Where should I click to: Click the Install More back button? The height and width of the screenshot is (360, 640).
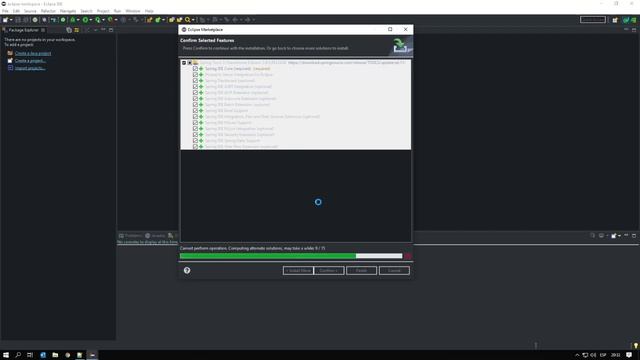coord(298,271)
